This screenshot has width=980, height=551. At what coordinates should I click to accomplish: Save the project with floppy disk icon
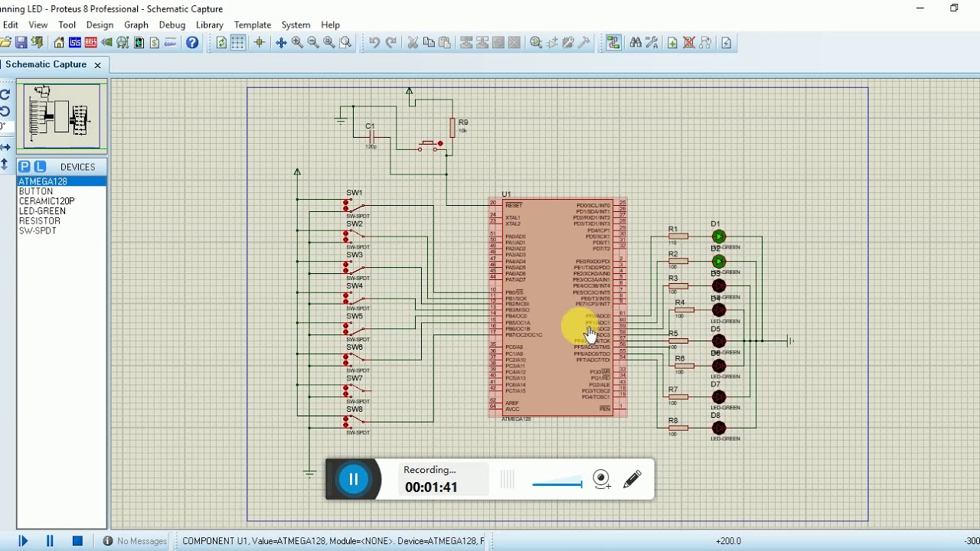coord(21,43)
